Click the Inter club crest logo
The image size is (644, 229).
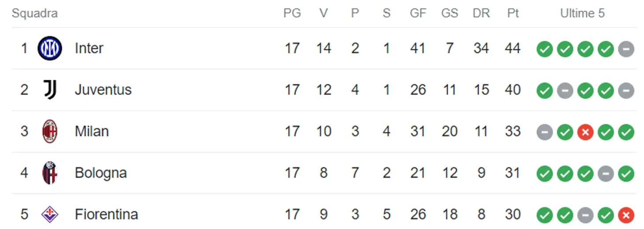point(50,48)
